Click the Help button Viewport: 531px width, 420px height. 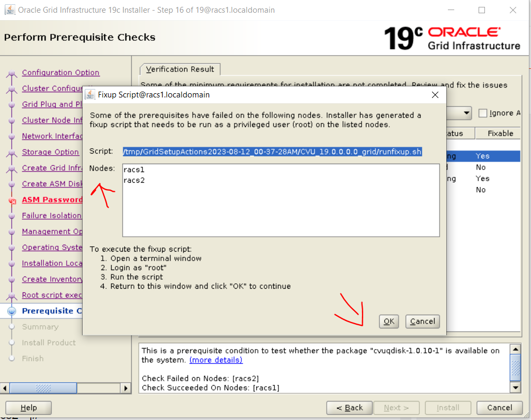(29, 408)
